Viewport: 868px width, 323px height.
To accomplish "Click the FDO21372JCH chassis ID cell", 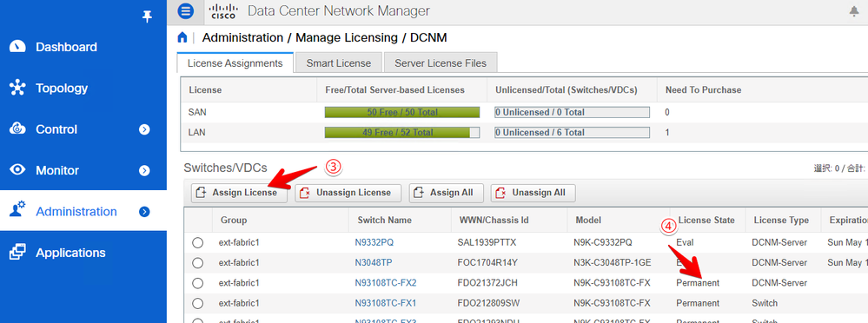I will coord(487,283).
